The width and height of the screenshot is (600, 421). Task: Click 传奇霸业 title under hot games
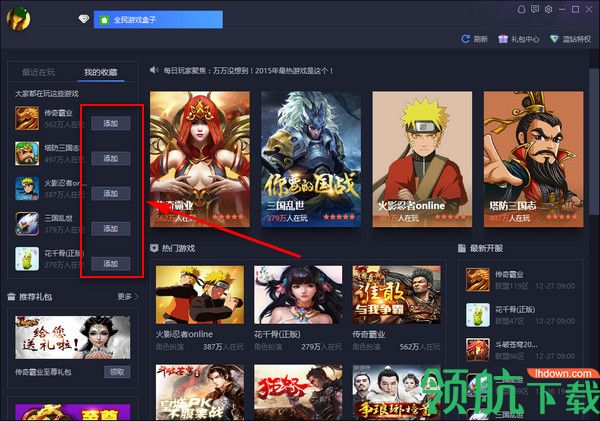(368, 334)
